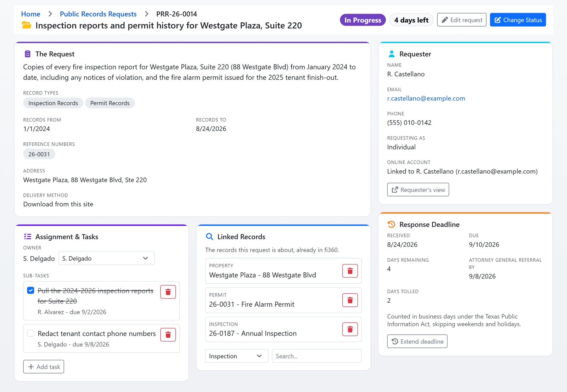567x392 pixels.
Task: Click the Edit request button
Action: point(462,20)
